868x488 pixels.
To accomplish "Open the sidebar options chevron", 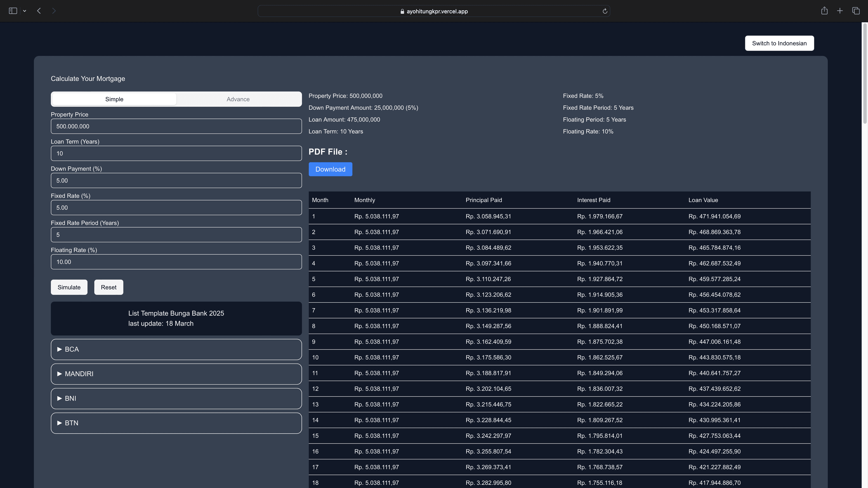I will pyautogui.click(x=25, y=11).
